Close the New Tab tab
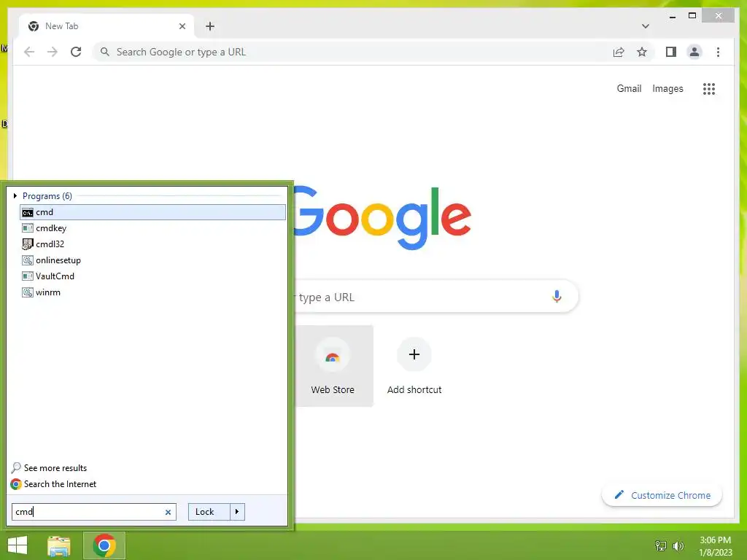 tap(182, 26)
